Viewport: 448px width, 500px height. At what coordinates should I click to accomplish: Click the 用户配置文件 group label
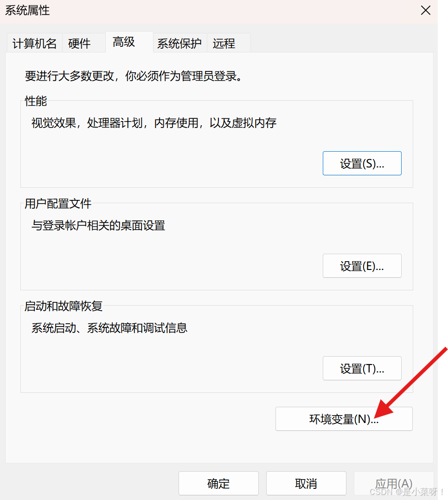[58, 204]
